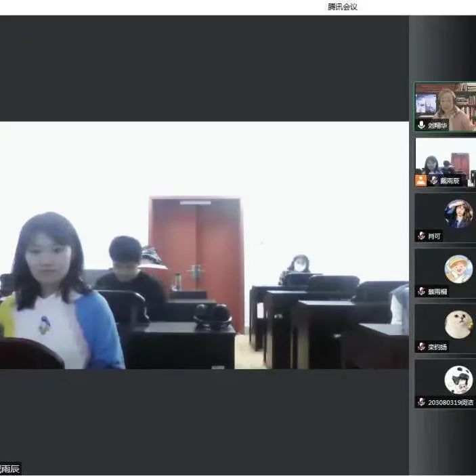The height and width of the screenshot is (476, 476).
Task: Click the 刘翔华 name label
Action: (437, 126)
